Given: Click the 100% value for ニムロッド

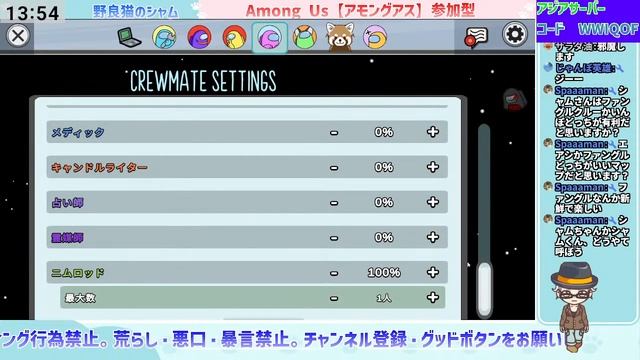Looking at the screenshot, I should [384, 272].
